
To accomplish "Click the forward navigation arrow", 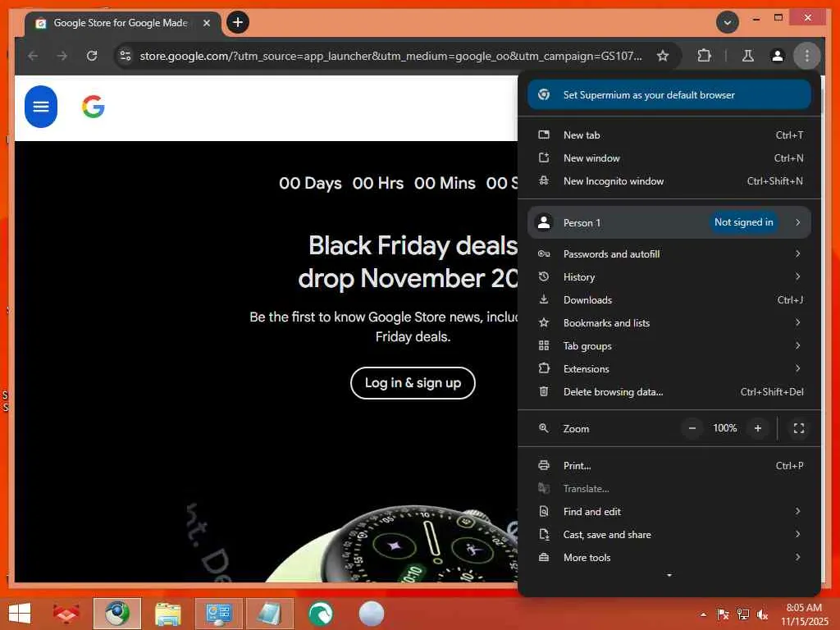I will tap(62, 56).
